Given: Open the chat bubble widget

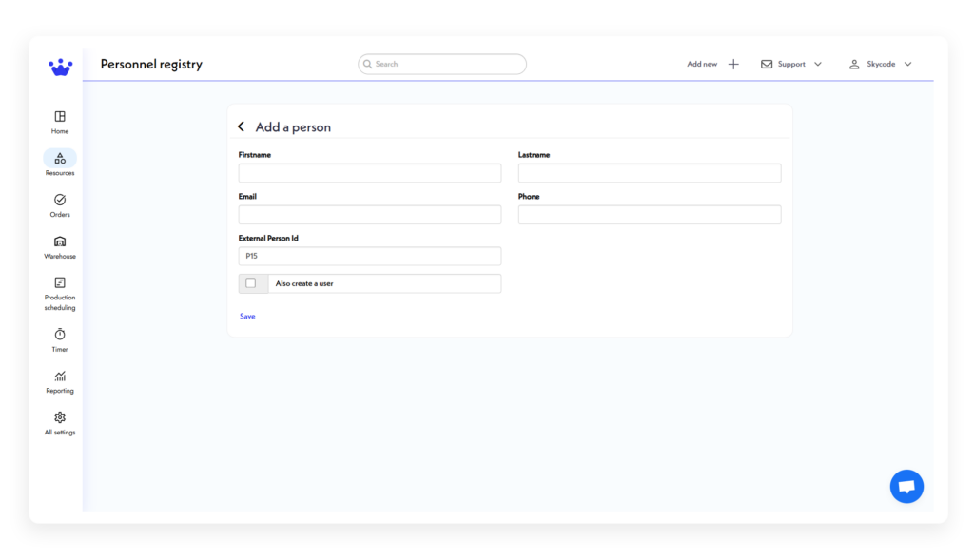Looking at the screenshot, I should tap(906, 486).
